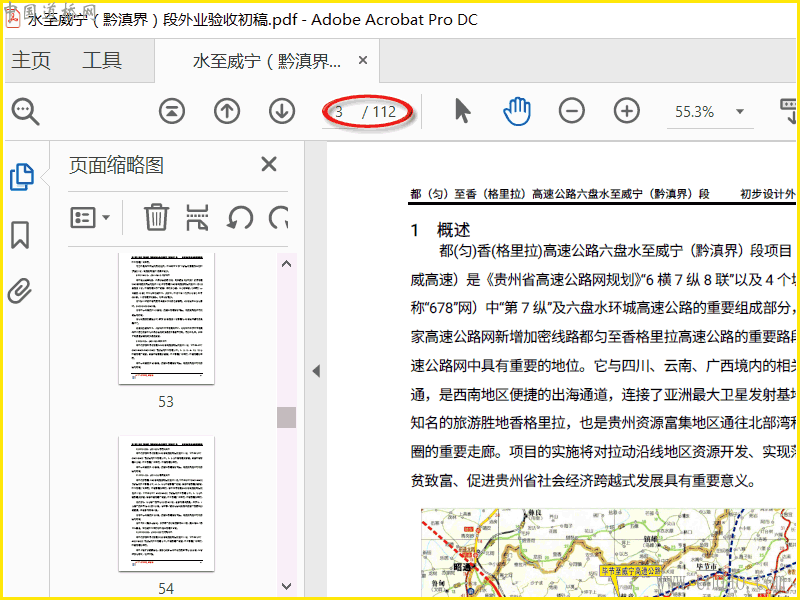This screenshot has width=800, height=600.
Task: Click the route map image in document
Action: 609,553
